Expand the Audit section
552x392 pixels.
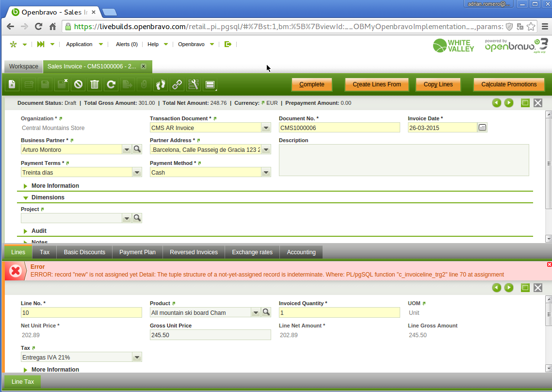click(x=39, y=231)
